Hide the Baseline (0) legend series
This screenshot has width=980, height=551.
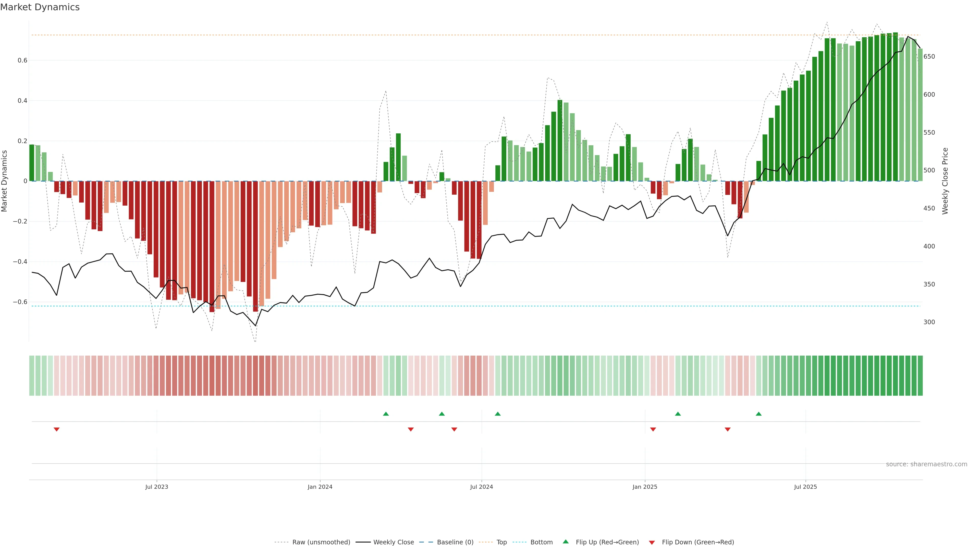pyautogui.click(x=455, y=542)
